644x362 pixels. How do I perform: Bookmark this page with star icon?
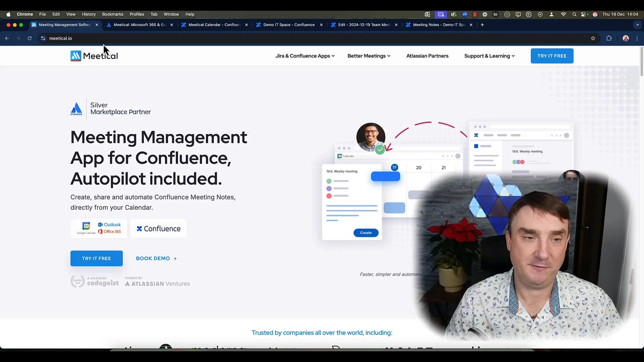[593, 38]
